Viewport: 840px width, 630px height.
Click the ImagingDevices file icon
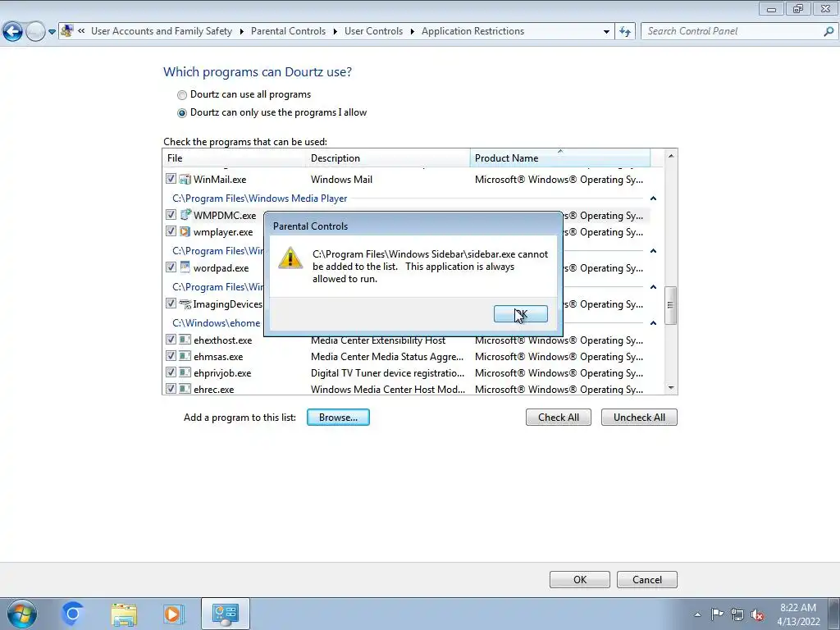point(185,304)
